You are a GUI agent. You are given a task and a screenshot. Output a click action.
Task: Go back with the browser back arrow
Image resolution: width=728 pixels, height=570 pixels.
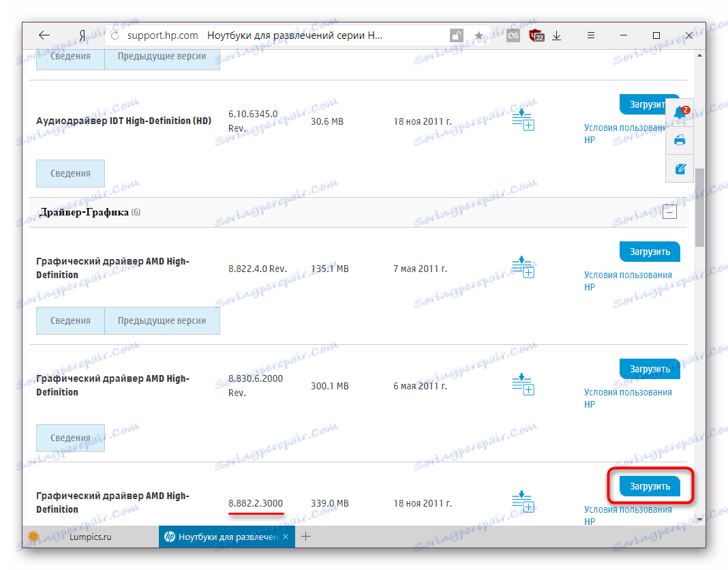44,35
